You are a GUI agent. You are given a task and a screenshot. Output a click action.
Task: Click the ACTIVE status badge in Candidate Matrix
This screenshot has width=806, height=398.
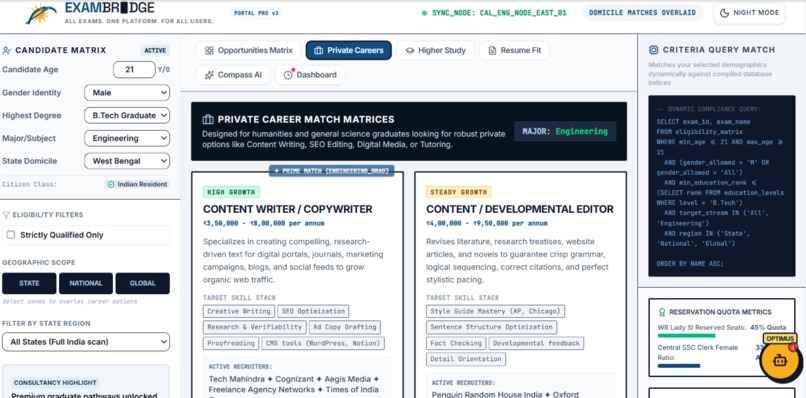(155, 50)
